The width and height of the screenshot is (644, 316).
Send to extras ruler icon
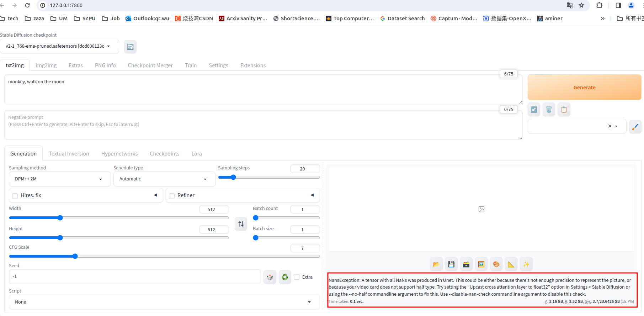(511, 264)
